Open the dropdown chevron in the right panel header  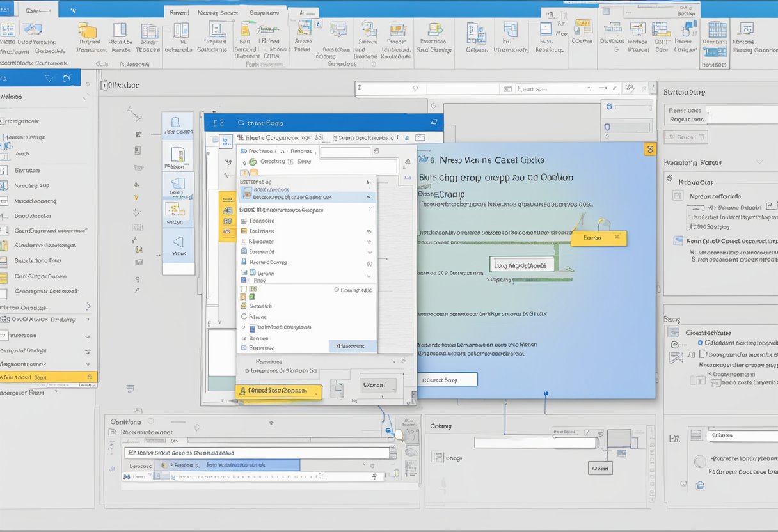click(760, 162)
